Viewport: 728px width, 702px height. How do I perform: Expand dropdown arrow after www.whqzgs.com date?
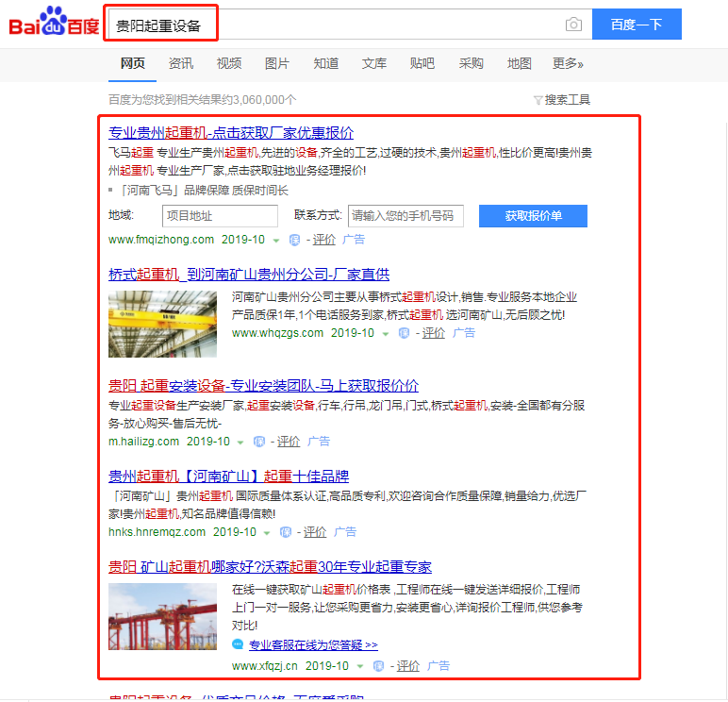coord(387,334)
